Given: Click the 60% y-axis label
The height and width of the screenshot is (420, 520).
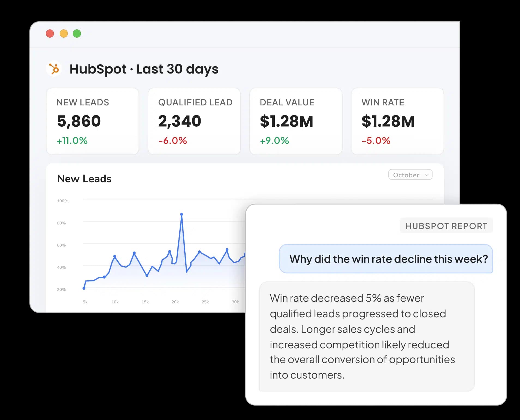Looking at the screenshot, I should (x=61, y=245).
